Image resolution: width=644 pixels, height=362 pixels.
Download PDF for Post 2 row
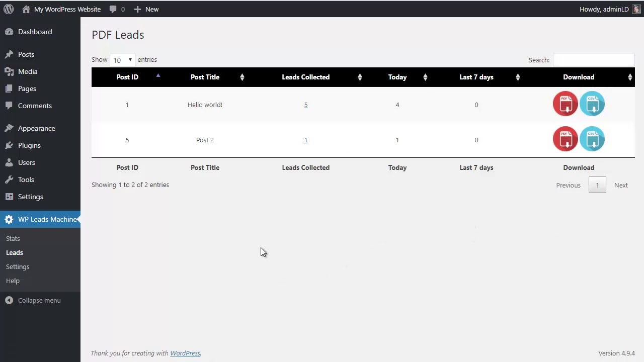point(565,139)
